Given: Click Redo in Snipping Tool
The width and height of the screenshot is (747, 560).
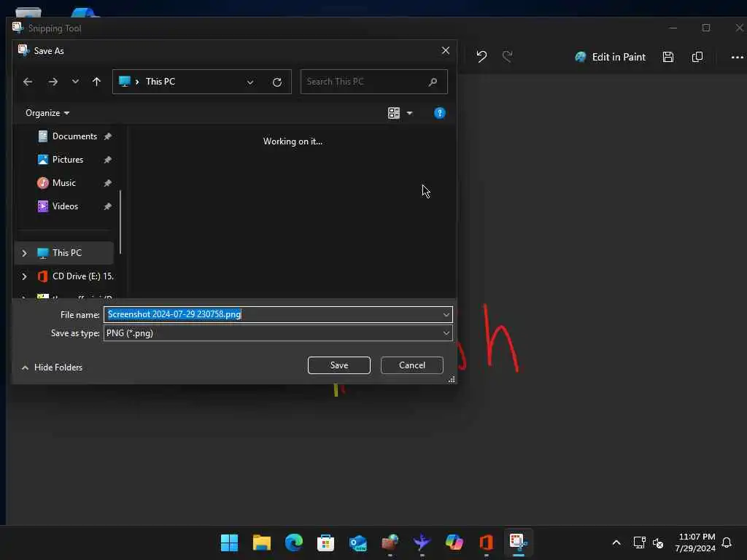Looking at the screenshot, I should pyautogui.click(x=508, y=57).
